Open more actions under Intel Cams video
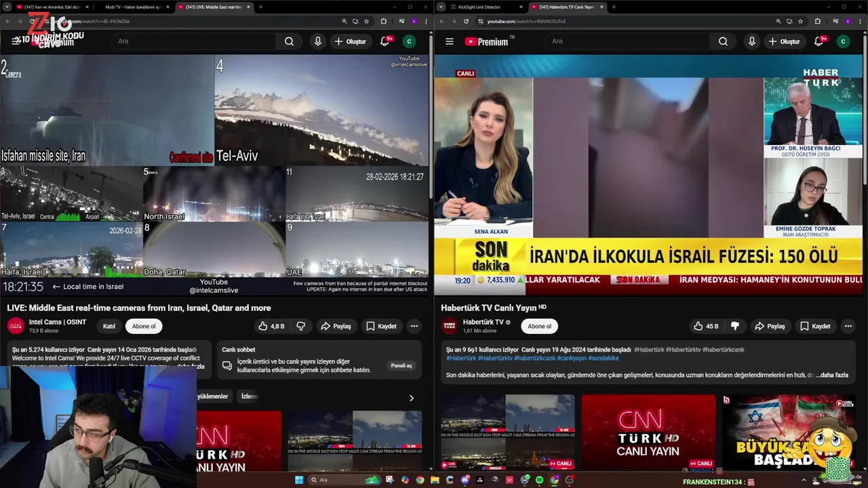Image resolution: width=868 pixels, height=488 pixels. point(414,326)
